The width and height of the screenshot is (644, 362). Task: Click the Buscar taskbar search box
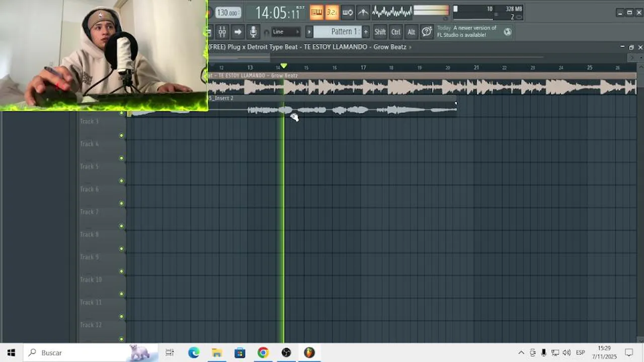91,353
